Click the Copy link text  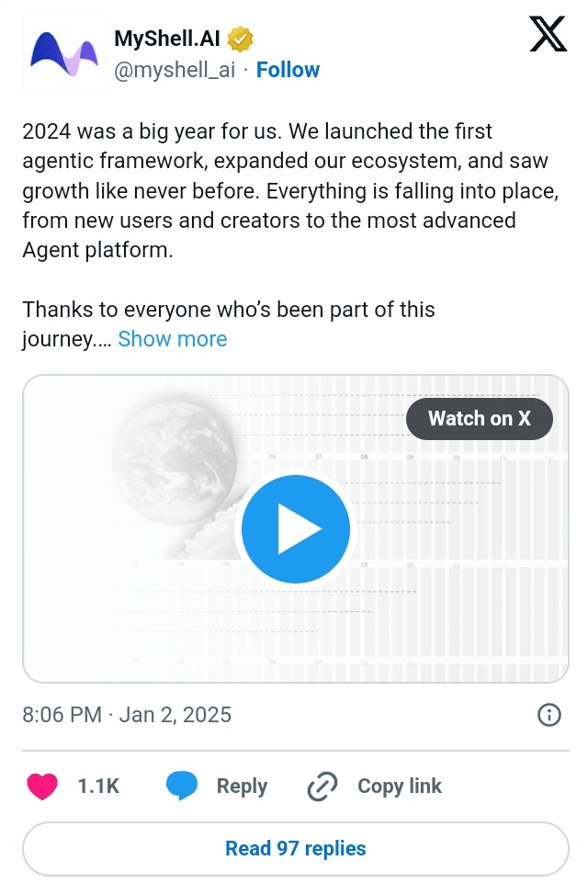(400, 787)
